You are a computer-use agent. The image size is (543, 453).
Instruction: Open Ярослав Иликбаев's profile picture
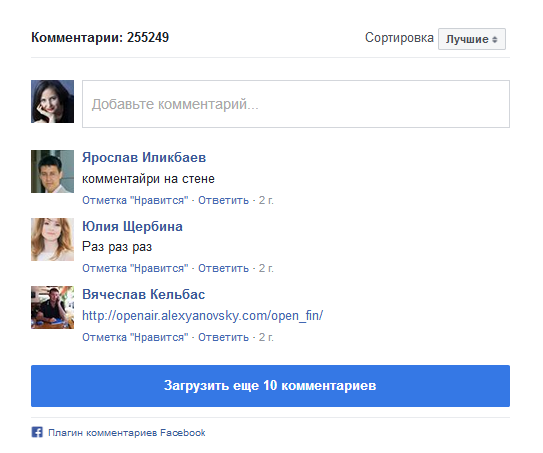click(x=52, y=171)
